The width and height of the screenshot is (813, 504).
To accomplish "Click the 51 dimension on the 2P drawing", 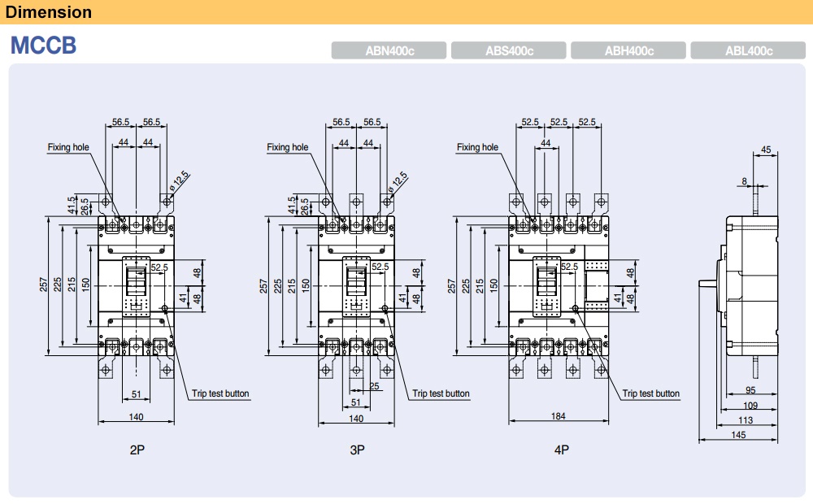I will point(136,394).
